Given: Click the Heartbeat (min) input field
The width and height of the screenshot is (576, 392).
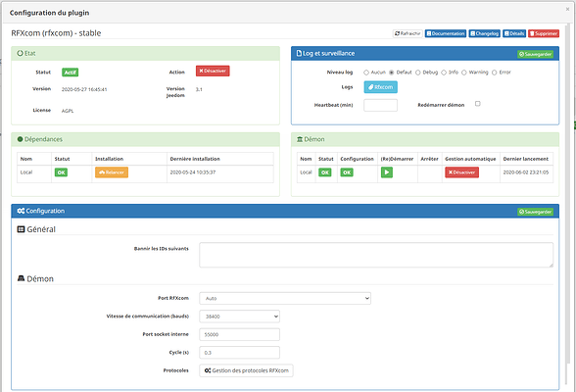Looking at the screenshot, I should click(380, 105).
